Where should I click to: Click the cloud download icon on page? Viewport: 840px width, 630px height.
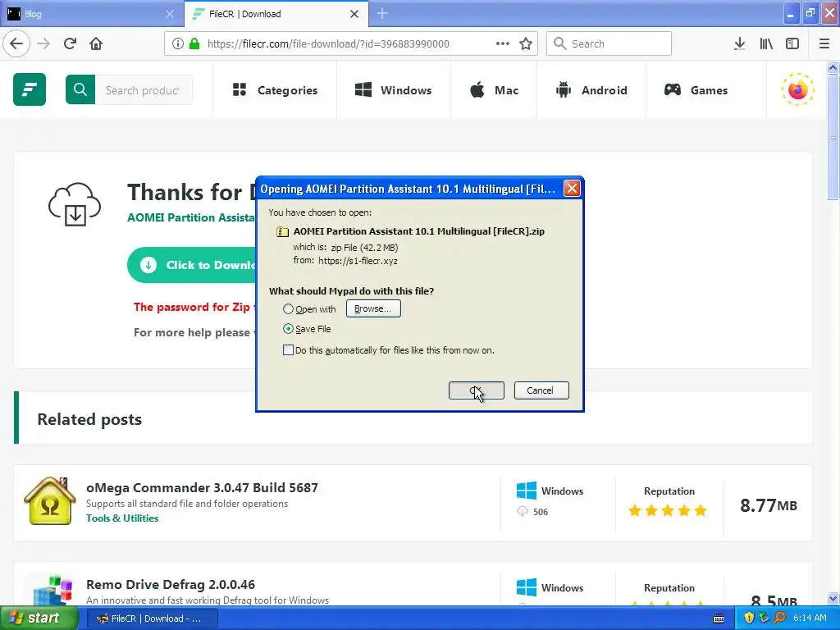75,204
